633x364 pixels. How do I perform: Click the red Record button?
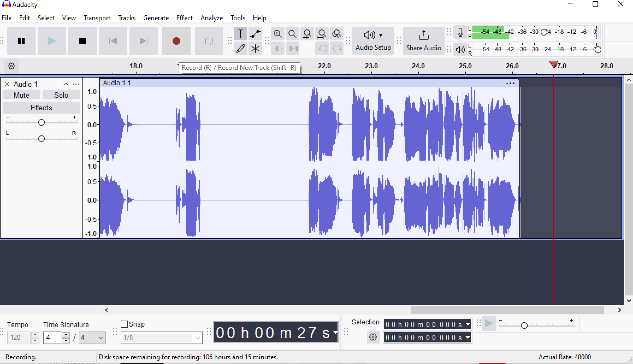176,41
